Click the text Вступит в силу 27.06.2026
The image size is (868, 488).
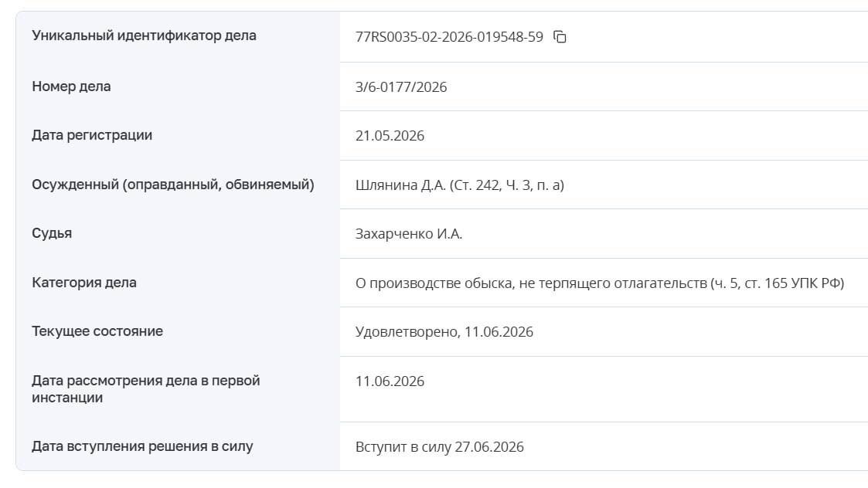[x=440, y=446]
